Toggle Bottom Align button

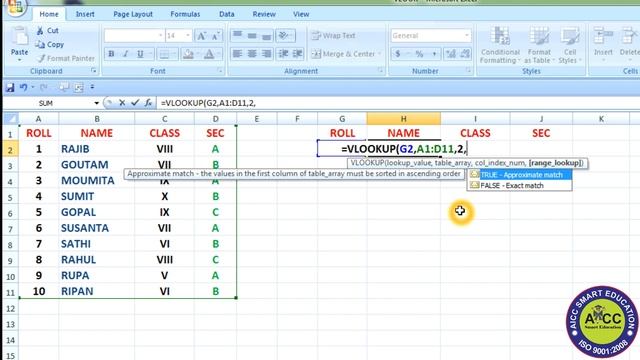(x=267, y=36)
